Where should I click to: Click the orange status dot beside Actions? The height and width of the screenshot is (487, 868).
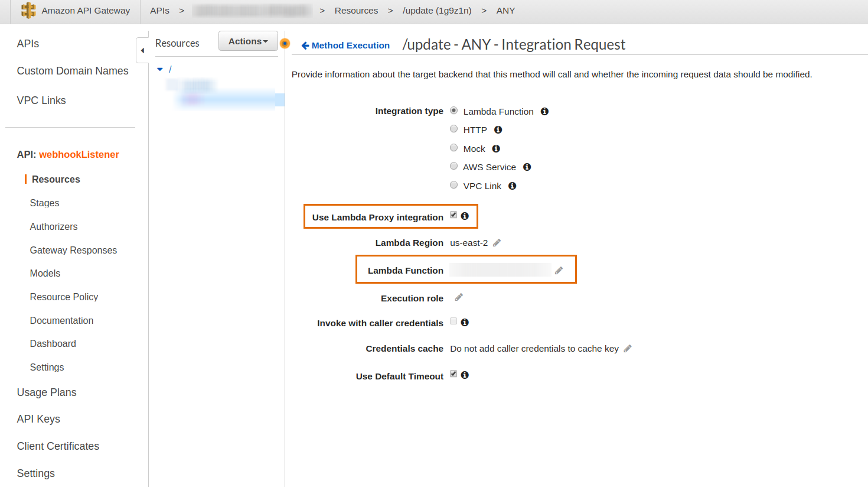(x=285, y=43)
